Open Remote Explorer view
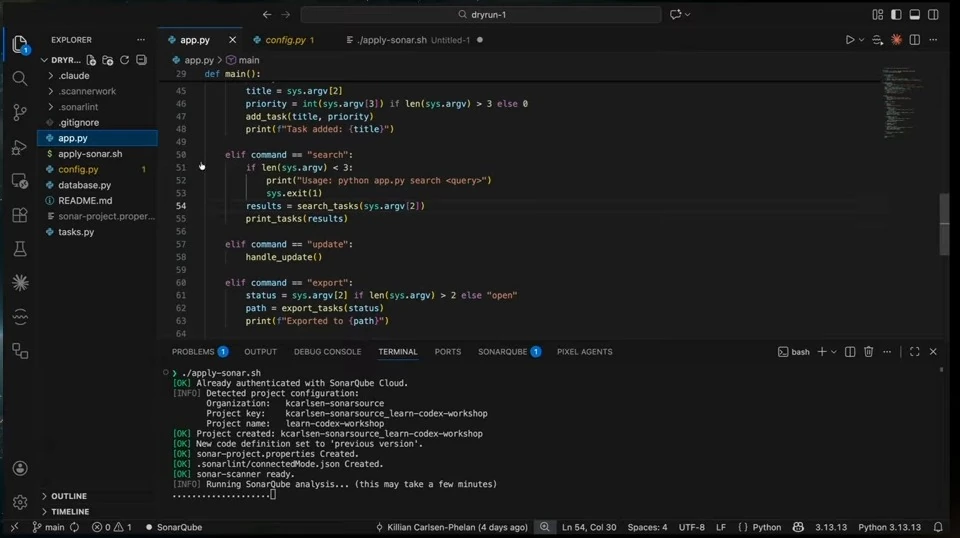This screenshot has height=538, width=960. pyautogui.click(x=20, y=181)
